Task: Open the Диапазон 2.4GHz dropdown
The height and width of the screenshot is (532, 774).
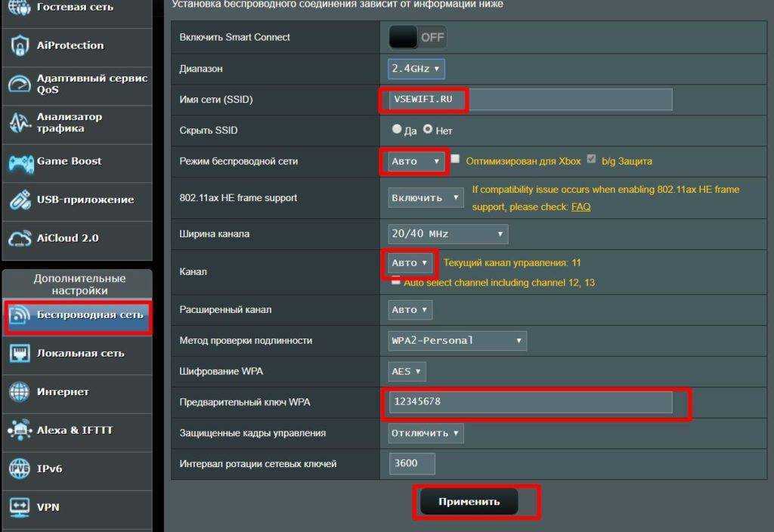Action: pos(416,69)
